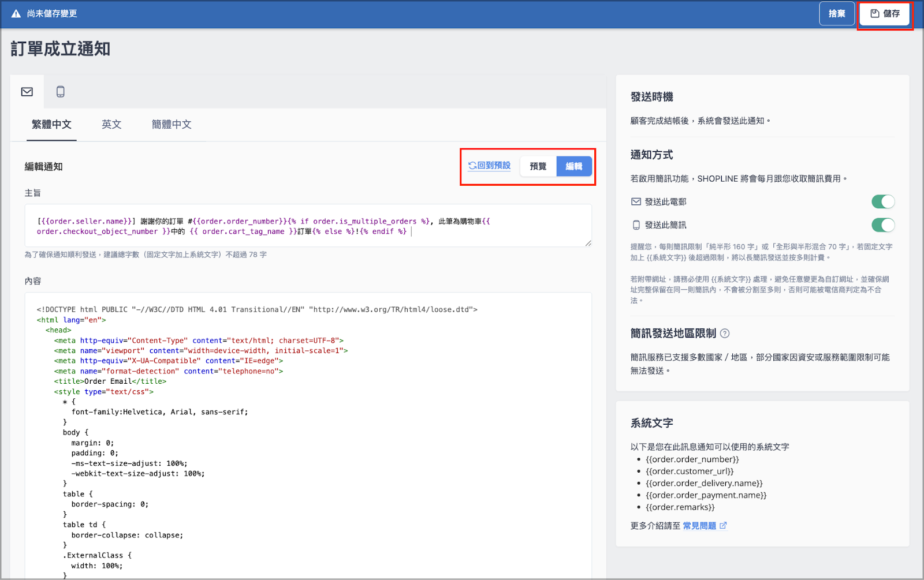Disable the 發送此簡訊 switch

point(883,225)
